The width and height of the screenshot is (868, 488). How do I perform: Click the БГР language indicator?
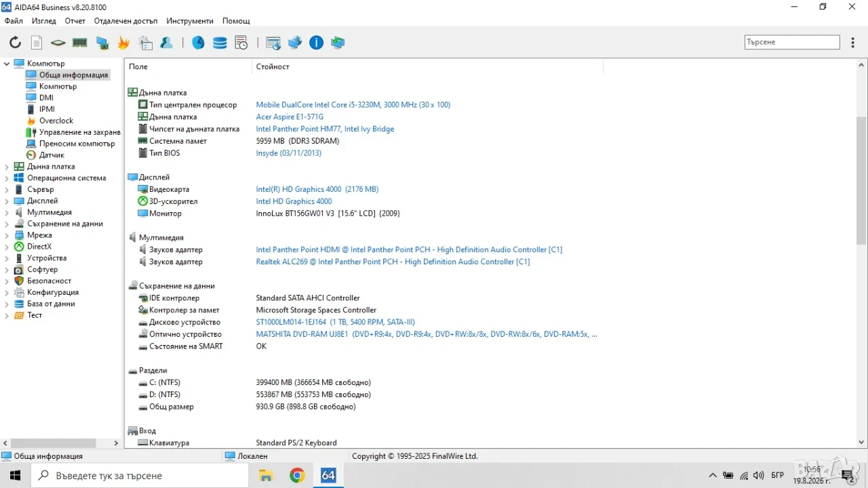click(778, 475)
